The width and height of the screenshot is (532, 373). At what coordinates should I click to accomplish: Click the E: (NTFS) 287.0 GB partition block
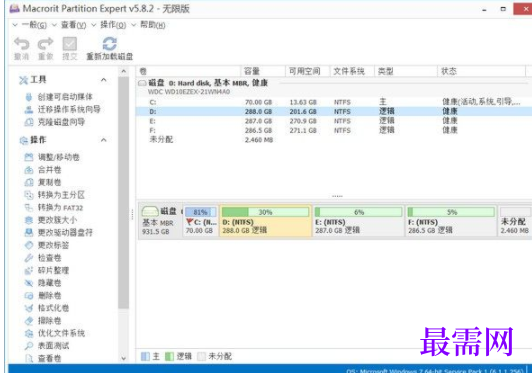[x=358, y=221]
